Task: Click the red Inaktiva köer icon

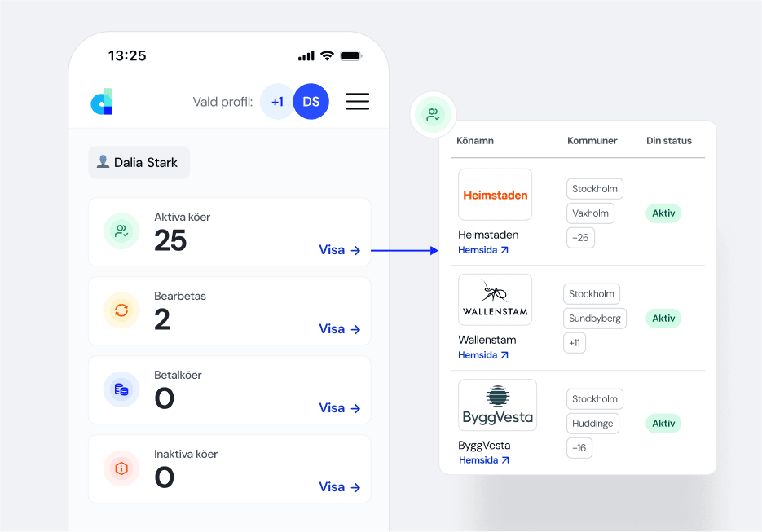Action: point(121,468)
